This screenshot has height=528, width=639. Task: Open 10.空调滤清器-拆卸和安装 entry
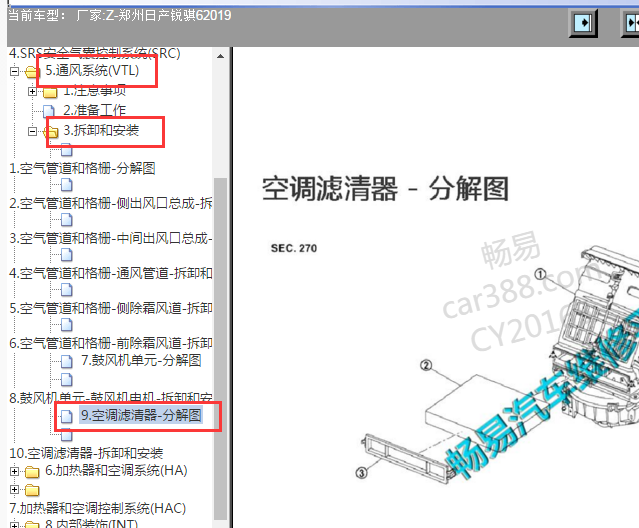click(86, 453)
